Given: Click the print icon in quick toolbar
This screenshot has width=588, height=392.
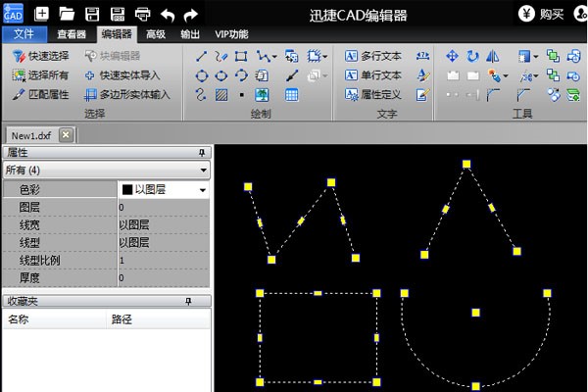Looking at the screenshot, I should (x=142, y=14).
